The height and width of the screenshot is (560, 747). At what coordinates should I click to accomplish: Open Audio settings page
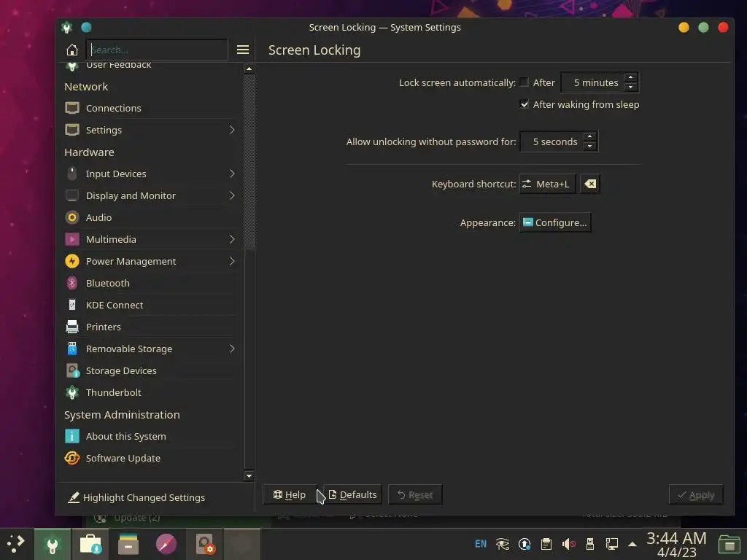[x=150, y=217]
